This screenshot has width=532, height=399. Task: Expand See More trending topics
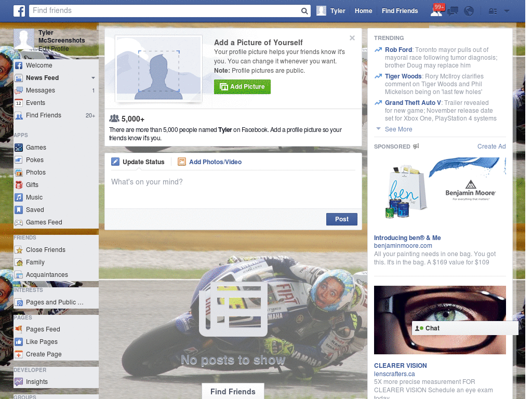click(398, 129)
